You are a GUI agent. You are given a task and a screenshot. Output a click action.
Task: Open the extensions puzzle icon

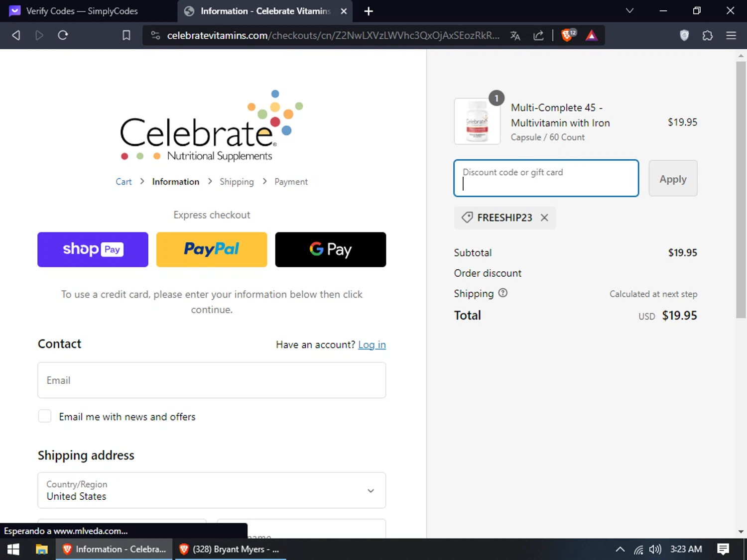[708, 35]
